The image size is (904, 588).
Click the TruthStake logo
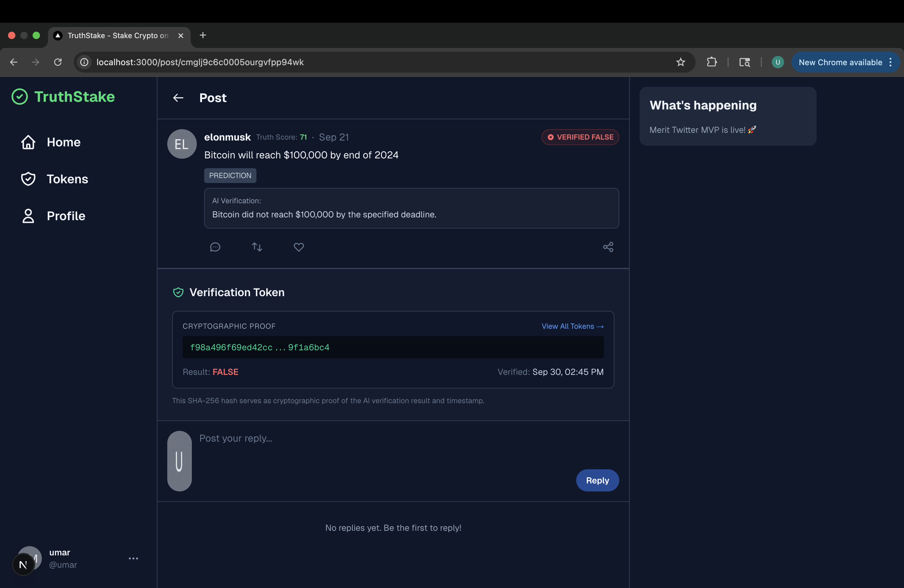pyautogui.click(x=63, y=97)
